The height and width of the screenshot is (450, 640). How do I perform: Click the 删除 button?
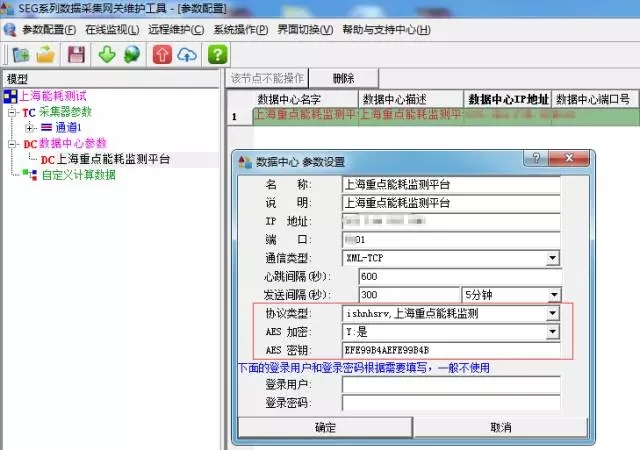click(x=343, y=78)
